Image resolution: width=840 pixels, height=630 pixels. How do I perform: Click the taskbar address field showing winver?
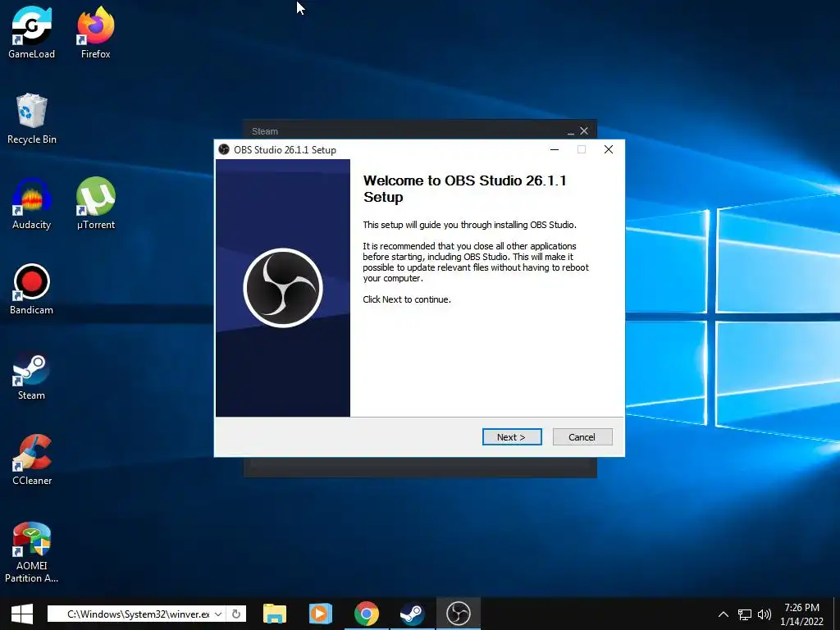[x=138, y=614]
